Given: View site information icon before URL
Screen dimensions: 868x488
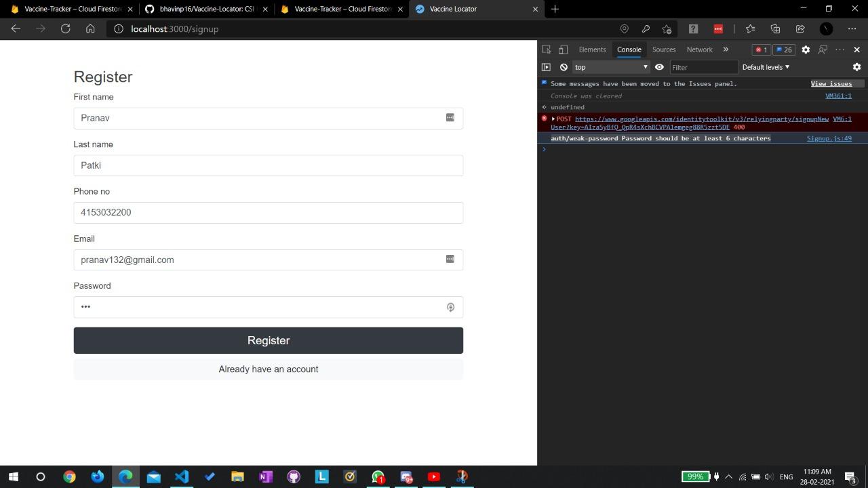Looking at the screenshot, I should (x=119, y=28).
